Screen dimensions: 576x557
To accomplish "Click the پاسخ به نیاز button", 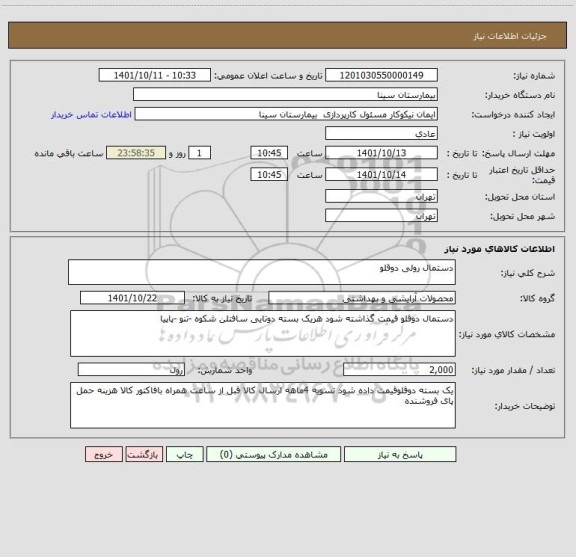I will pyautogui.click(x=400, y=454).
